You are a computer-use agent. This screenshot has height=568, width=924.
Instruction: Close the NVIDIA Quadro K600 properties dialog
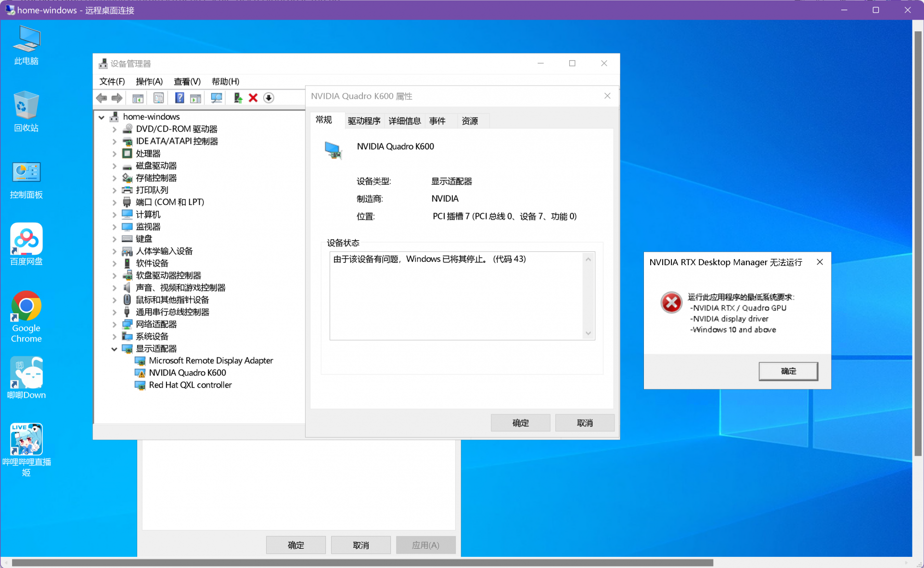(x=607, y=96)
